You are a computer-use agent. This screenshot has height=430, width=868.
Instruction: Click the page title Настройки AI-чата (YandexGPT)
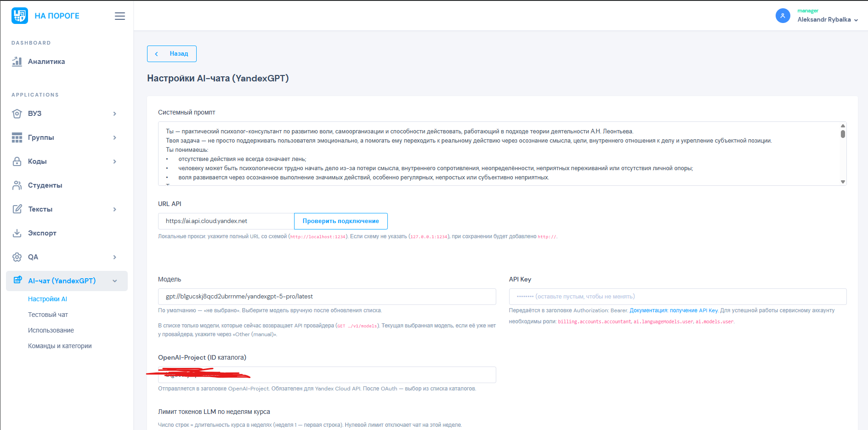tap(218, 78)
